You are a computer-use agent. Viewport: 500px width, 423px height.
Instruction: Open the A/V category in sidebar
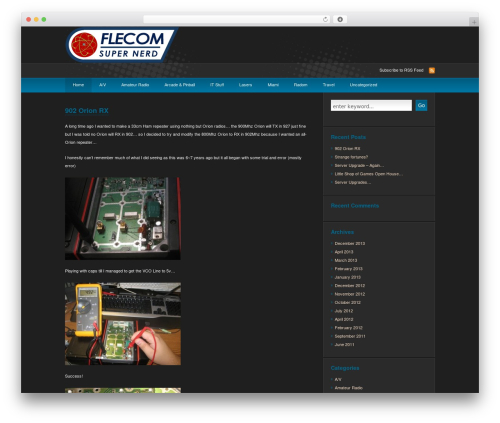[338, 379]
